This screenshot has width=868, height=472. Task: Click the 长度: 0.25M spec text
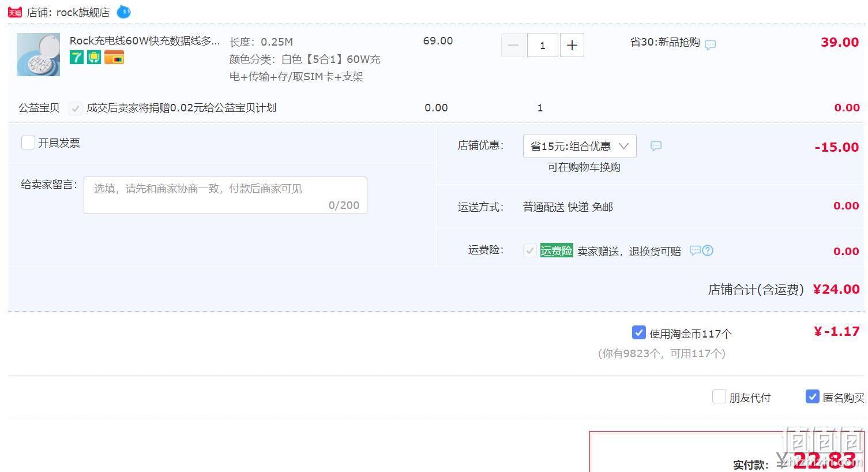261,42
